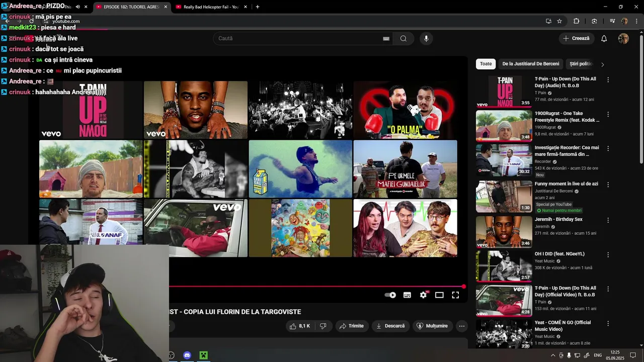Image resolution: width=644 pixels, height=362 pixels.
Task: Close the Really Bad Helicopter Fail tab
Action: [x=246, y=7]
